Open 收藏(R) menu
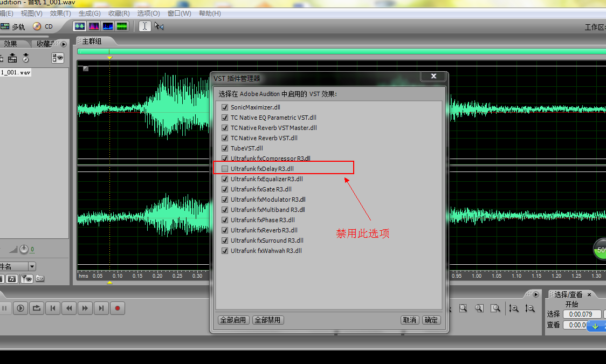The width and height of the screenshot is (606, 364). click(119, 13)
